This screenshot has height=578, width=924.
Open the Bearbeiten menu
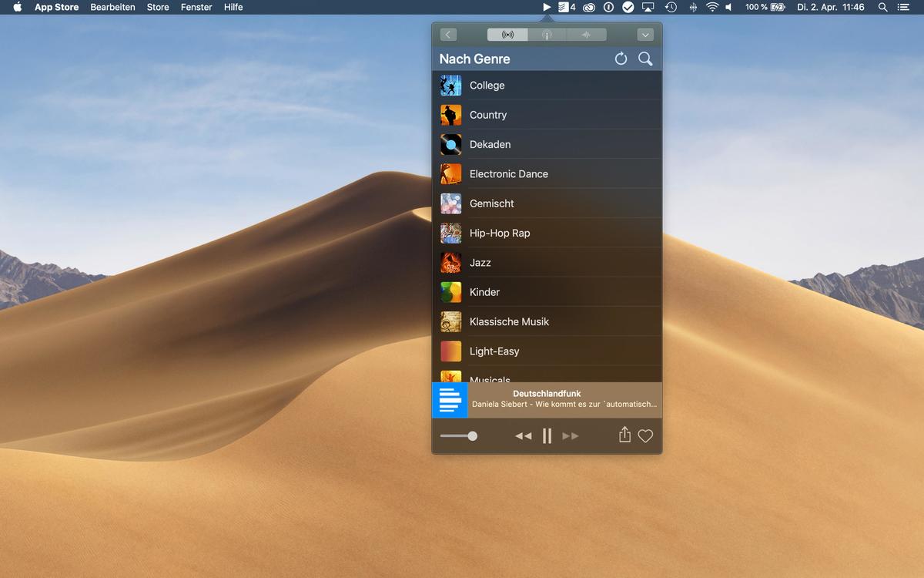[x=112, y=7]
